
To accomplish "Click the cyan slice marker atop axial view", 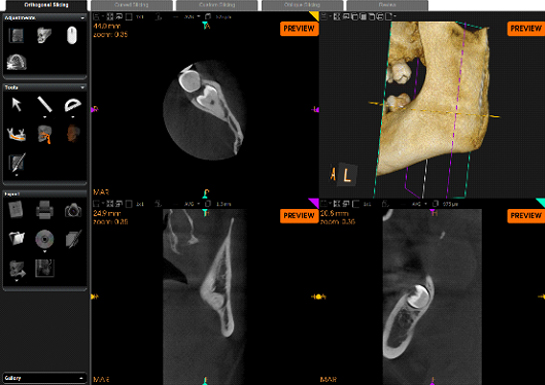I will [206, 25].
